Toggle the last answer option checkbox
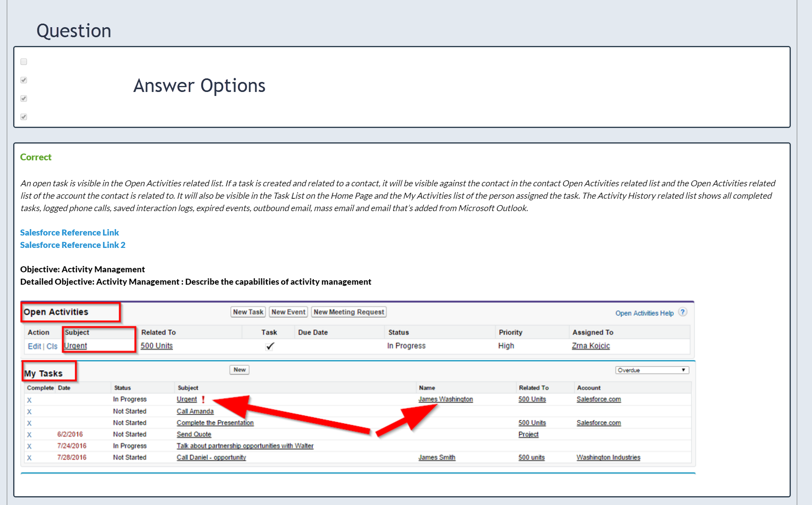Image resolution: width=812 pixels, height=505 pixels. tap(24, 117)
